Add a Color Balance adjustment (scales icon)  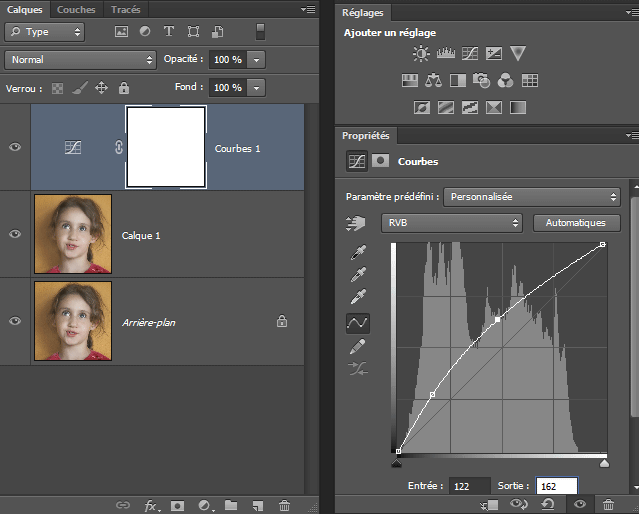coord(433,80)
